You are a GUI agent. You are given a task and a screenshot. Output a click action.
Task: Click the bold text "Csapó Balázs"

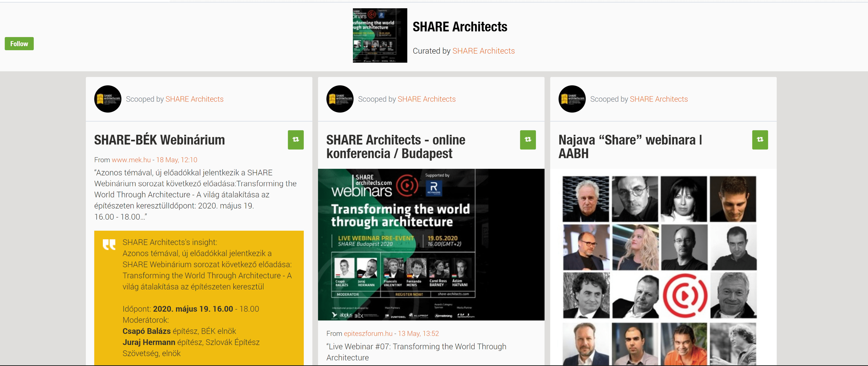click(x=146, y=331)
